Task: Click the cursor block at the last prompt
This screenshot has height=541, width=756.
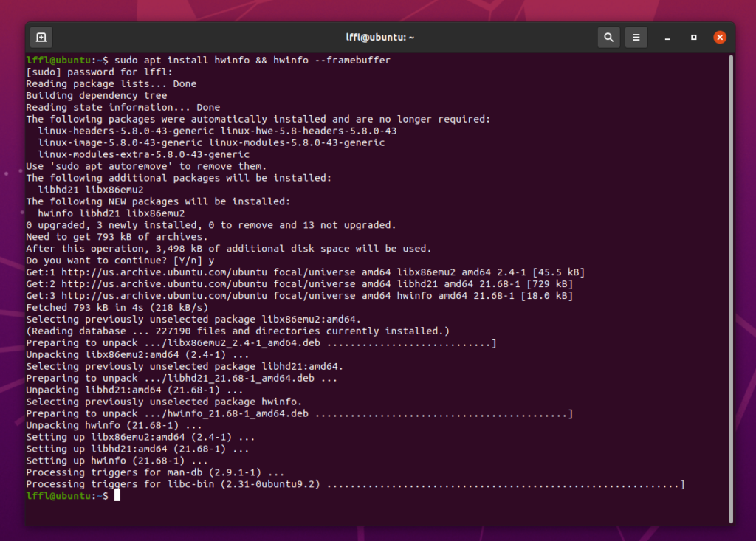Action: click(117, 496)
